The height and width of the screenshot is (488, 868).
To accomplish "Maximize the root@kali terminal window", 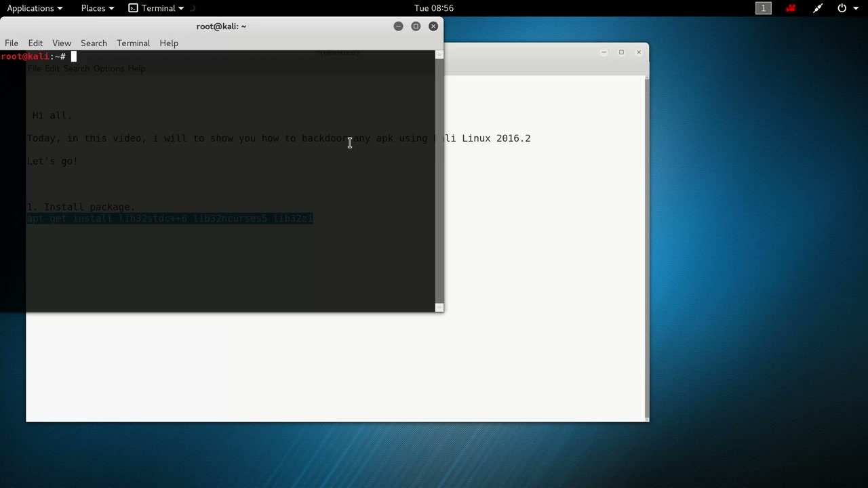I will pyautogui.click(x=416, y=26).
